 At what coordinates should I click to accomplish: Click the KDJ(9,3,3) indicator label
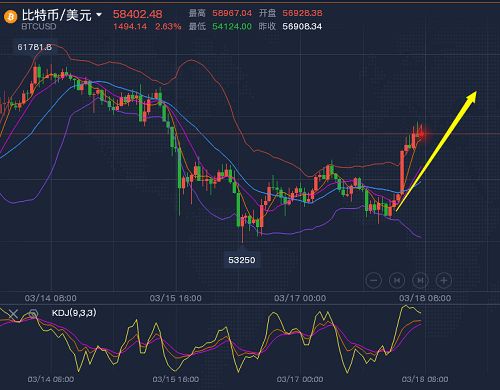[x=74, y=313]
